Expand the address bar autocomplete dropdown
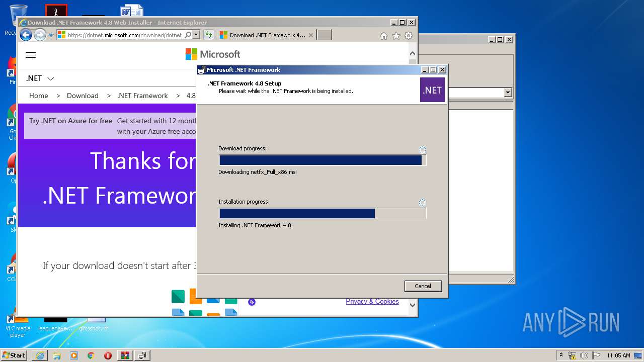644x362 pixels. 196,35
